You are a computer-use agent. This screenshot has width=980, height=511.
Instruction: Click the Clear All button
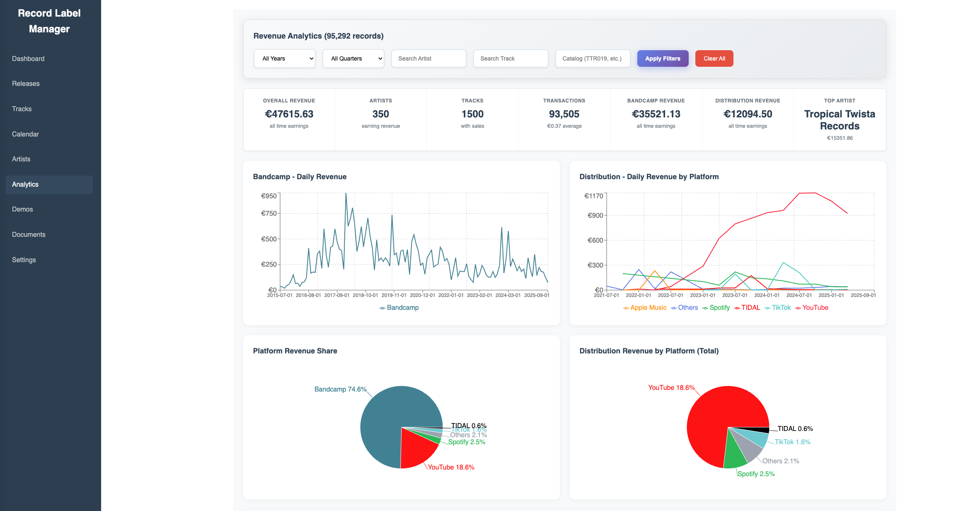point(714,58)
